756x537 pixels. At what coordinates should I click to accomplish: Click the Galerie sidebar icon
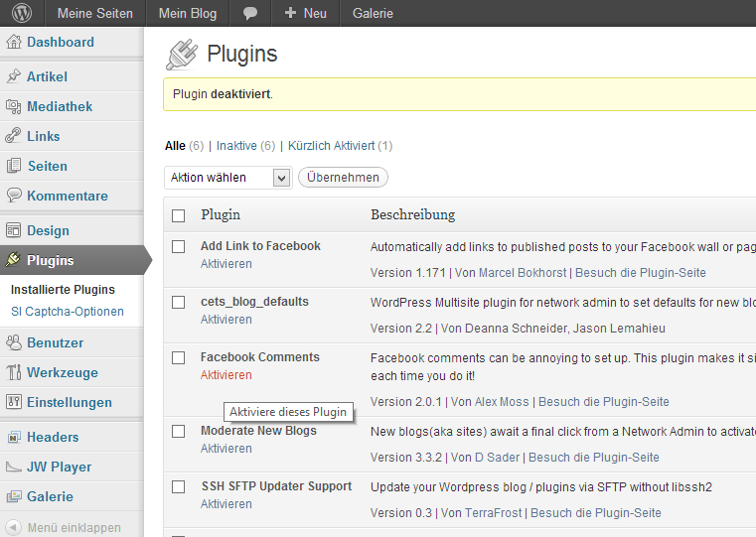(14, 496)
